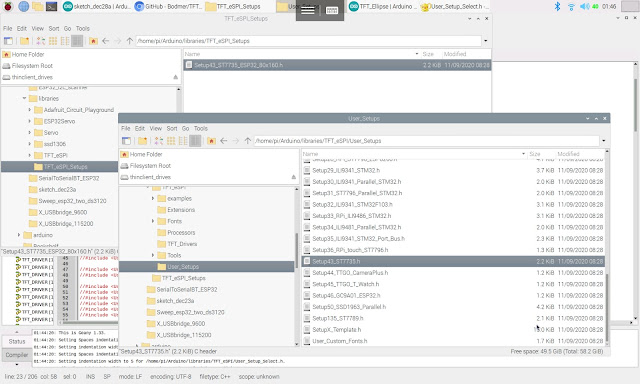The height and width of the screenshot is (384, 640).
Task: Switch to Geany Compiler tab
Action: coord(17,355)
